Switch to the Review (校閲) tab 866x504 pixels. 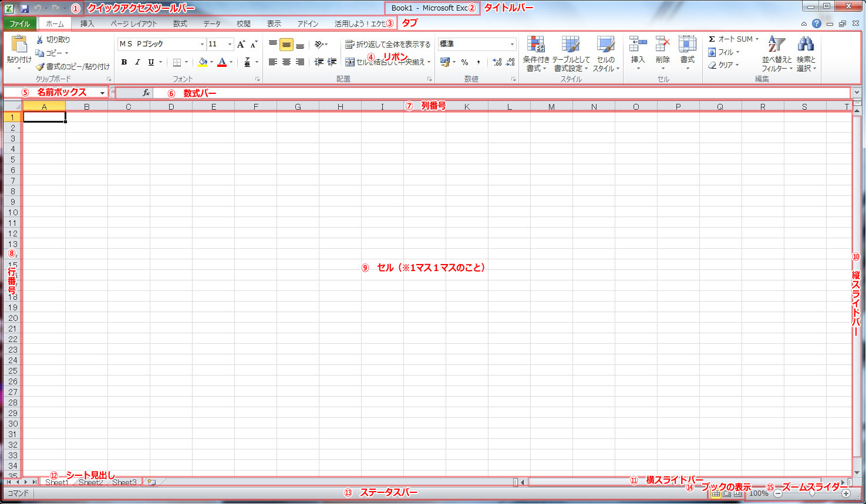[244, 24]
